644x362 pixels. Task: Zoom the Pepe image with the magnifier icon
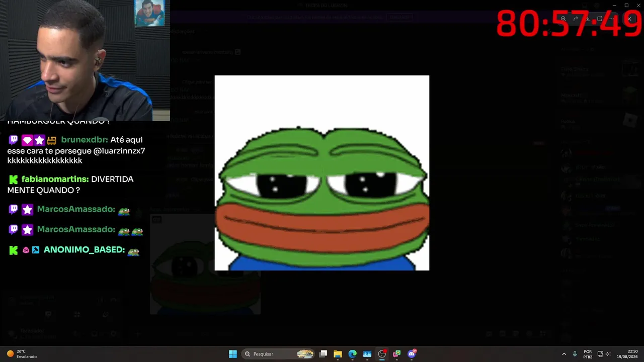point(563,19)
